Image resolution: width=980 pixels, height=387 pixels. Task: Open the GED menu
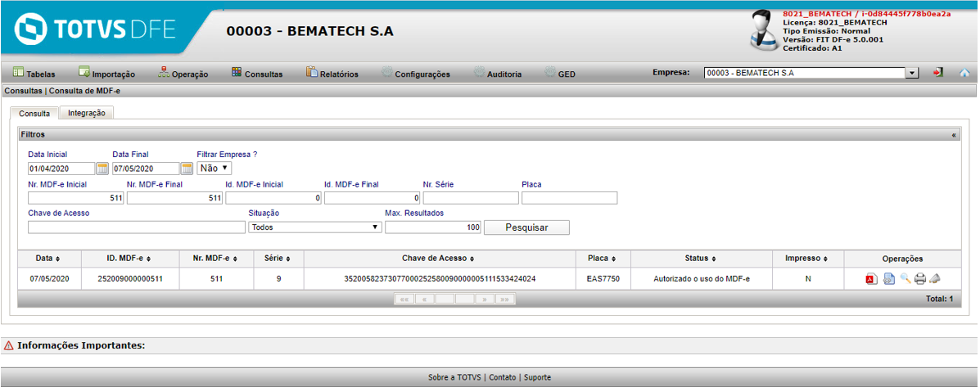tap(560, 74)
